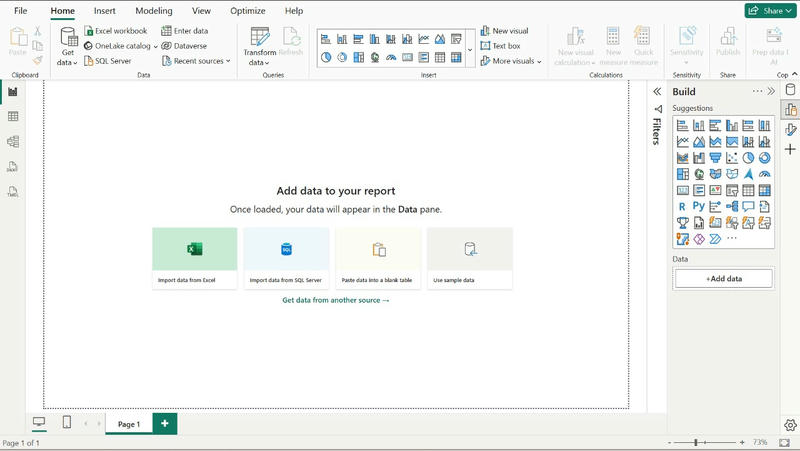Open the Recent sources dropdown

[196, 61]
